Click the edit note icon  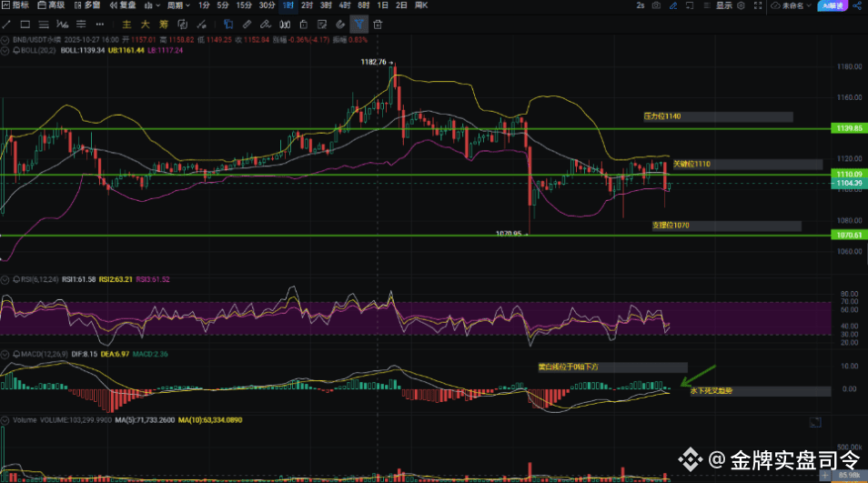322,25
